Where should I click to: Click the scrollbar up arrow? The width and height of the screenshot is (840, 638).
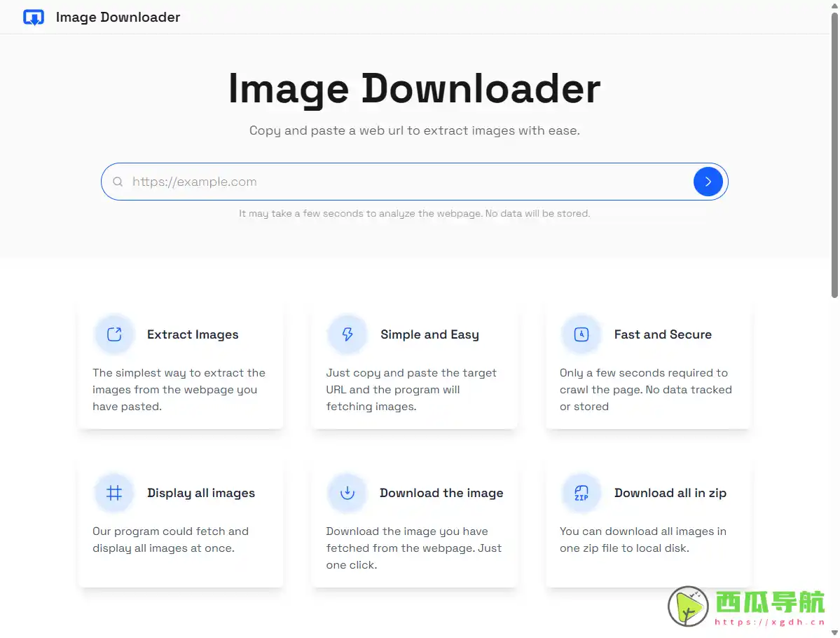834,5
